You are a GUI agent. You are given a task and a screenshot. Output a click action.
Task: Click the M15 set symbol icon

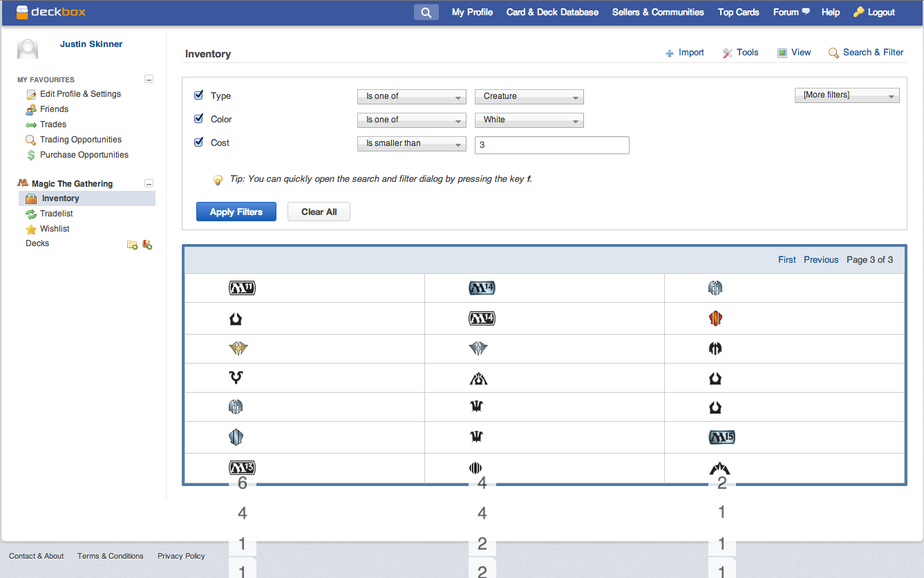[x=722, y=437]
